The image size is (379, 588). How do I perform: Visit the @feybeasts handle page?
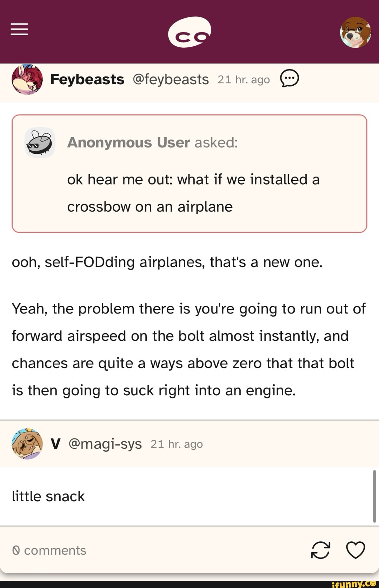171,79
